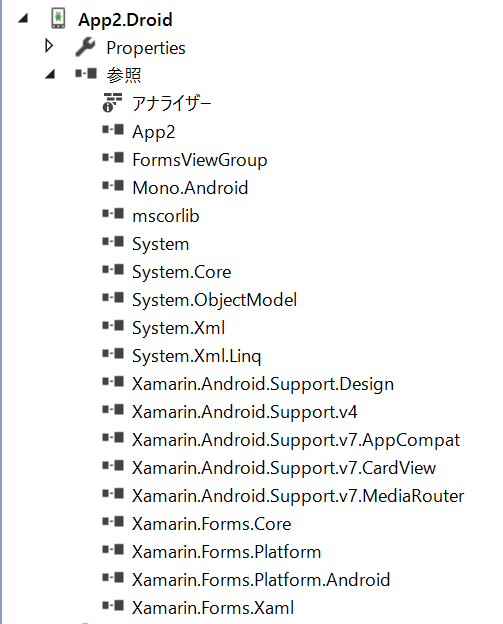Image resolution: width=503 pixels, height=624 pixels.
Task: Select the Properties label
Action: tap(146, 48)
